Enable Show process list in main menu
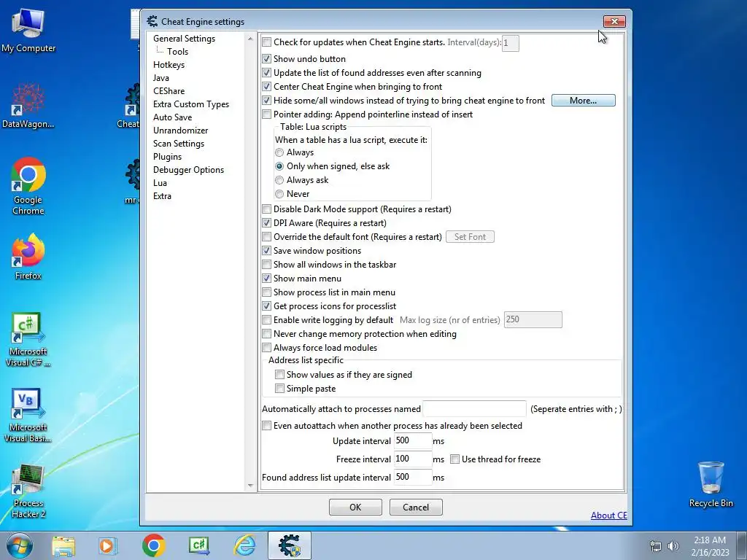 [267, 292]
